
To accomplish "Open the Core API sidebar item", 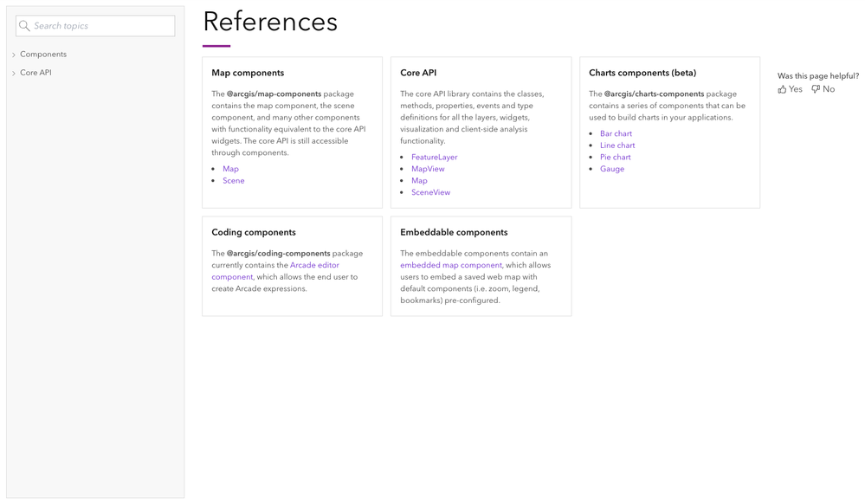I will coord(36,73).
